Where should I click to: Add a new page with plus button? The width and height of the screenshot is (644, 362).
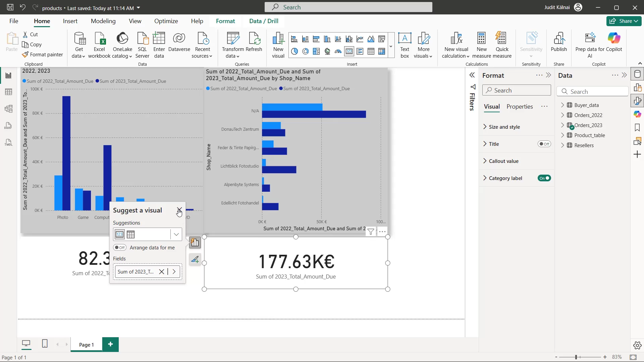(110, 344)
